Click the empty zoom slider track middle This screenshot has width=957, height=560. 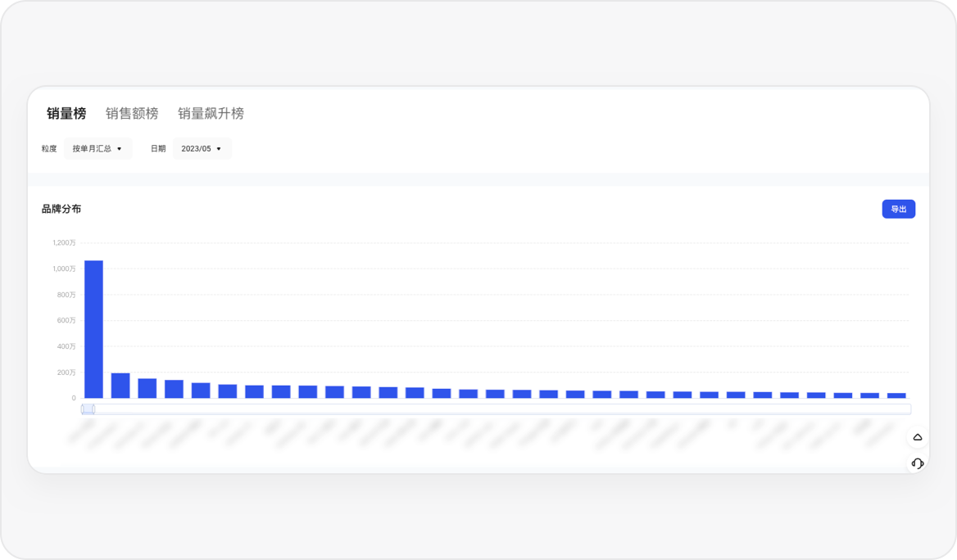502,409
